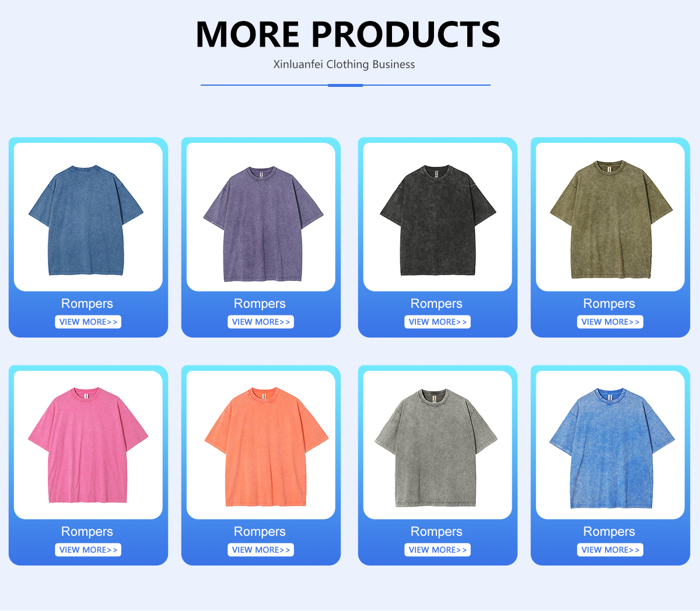
Task: Click VIEW MORE under the orange shirt
Action: 261,550
